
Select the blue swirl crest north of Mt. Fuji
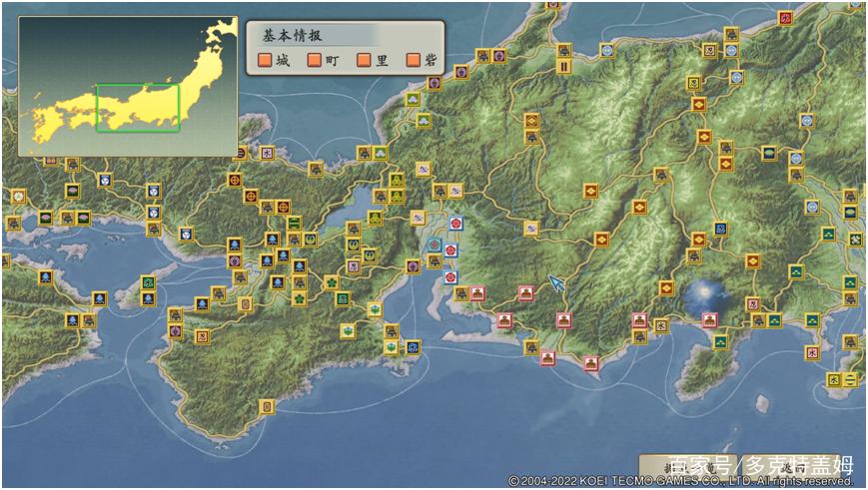(720, 229)
